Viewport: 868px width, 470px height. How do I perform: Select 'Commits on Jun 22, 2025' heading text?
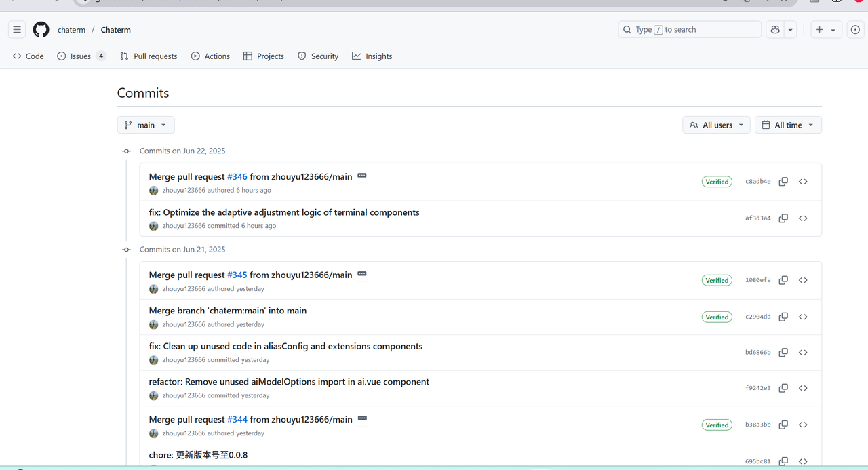(182, 151)
